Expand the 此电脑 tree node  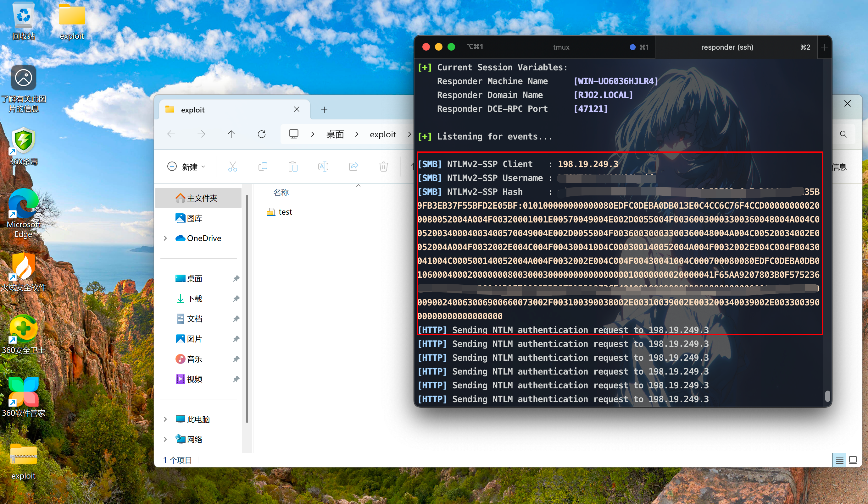[x=165, y=419]
